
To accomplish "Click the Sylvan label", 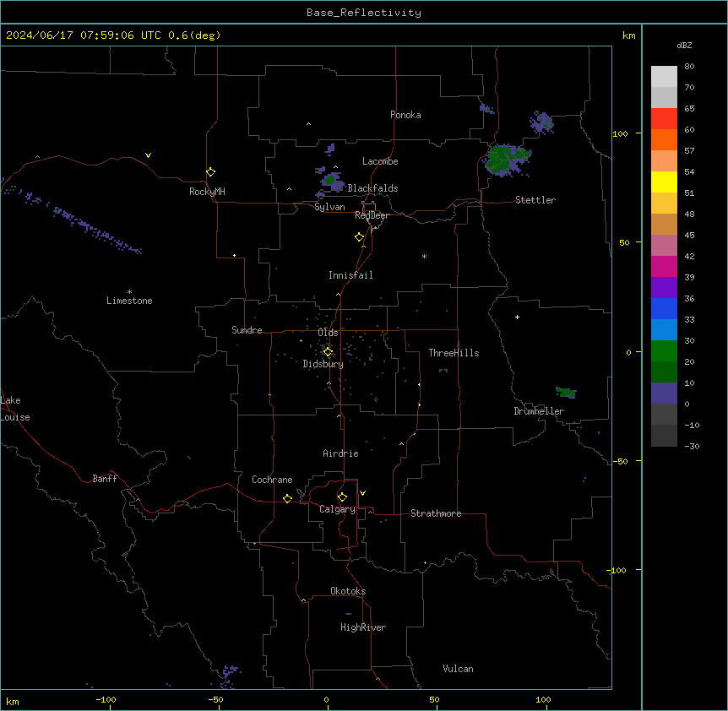I will 329,207.
